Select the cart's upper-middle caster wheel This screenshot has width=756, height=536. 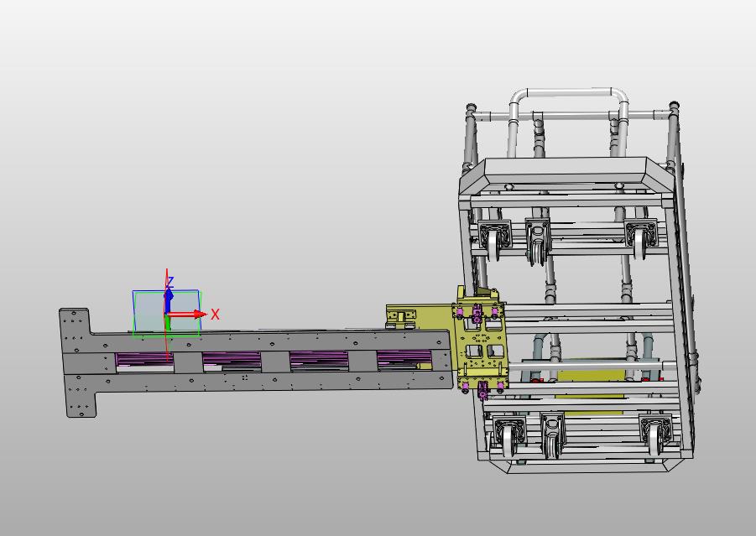pos(538,240)
